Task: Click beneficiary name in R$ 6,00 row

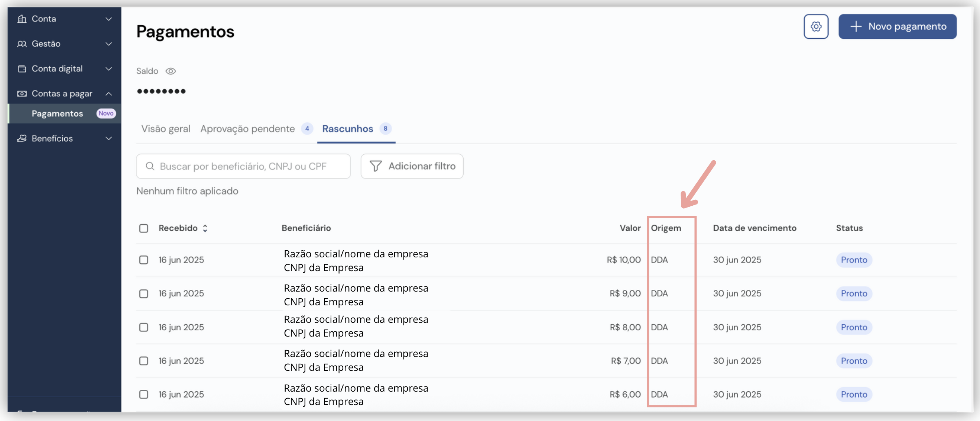Action: pos(356,388)
